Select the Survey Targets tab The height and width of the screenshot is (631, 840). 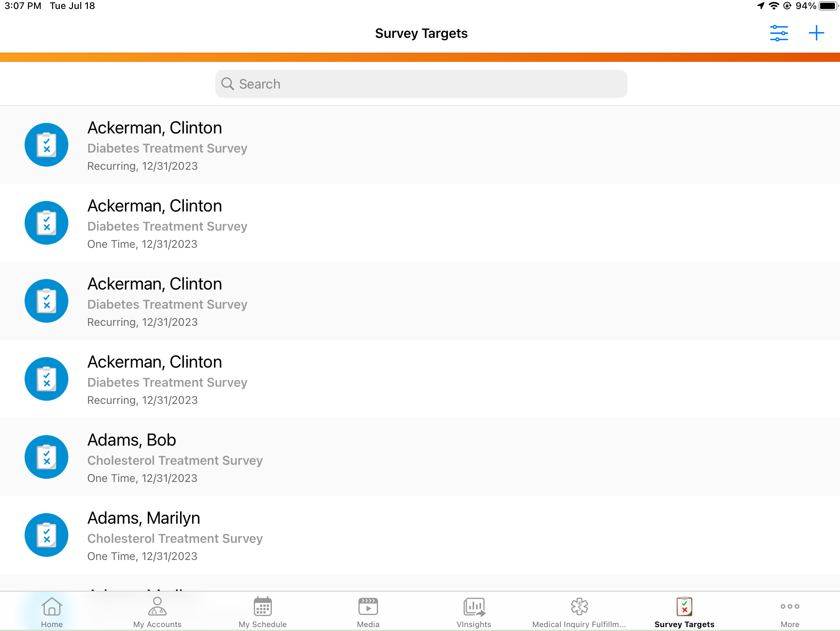pos(684,611)
